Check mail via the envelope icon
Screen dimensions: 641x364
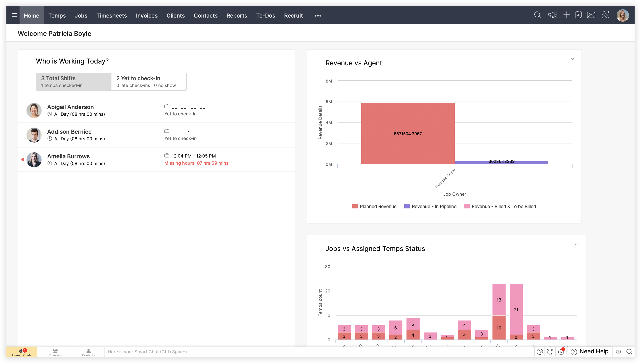pyautogui.click(x=591, y=15)
